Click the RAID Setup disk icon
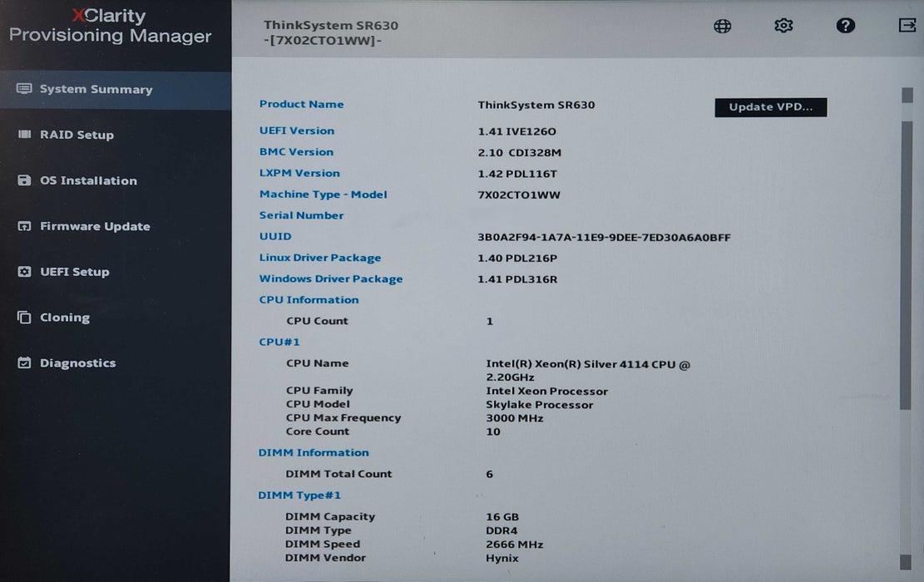 [24, 135]
